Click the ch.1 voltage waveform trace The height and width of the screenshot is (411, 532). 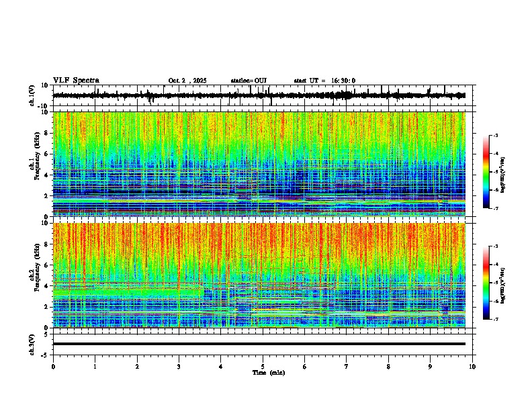(x=259, y=95)
